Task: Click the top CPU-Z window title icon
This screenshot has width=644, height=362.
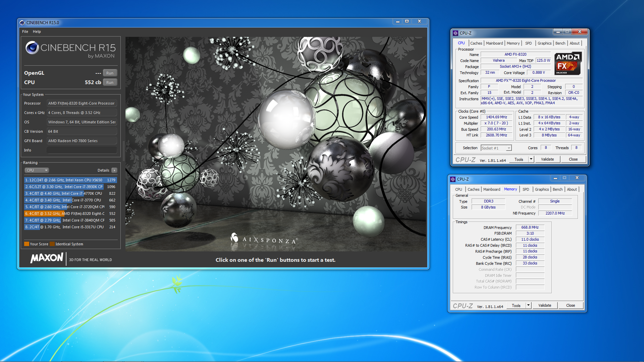Action: point(455,33)
